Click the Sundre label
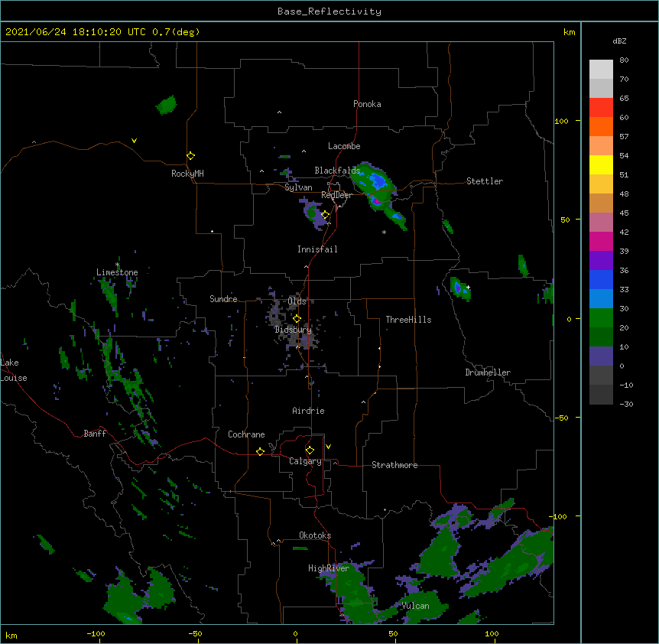This screenshot has height=644, width=659. (223, 299)
